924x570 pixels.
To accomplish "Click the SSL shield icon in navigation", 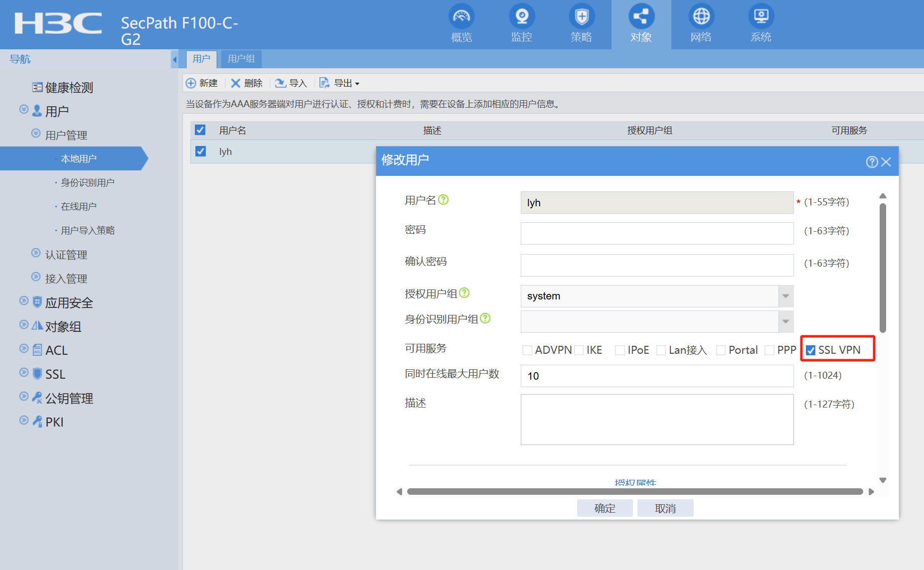I will (37, 374).
